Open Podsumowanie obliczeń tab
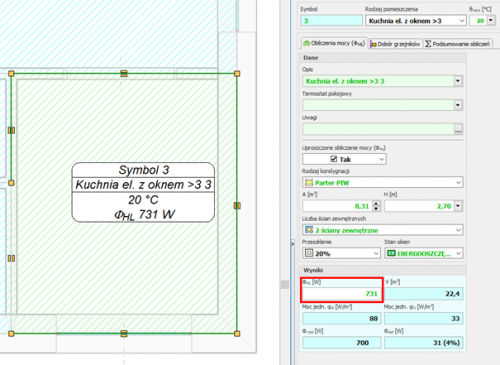500x365 pixels. (458, 44)
